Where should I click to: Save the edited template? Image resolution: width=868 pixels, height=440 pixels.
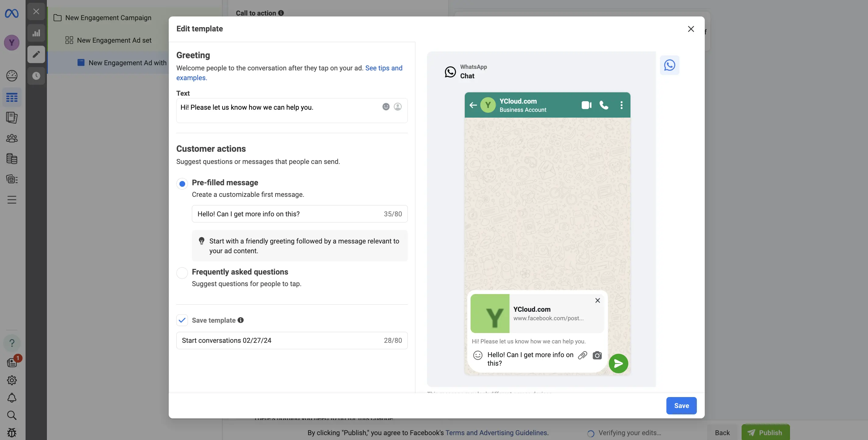pyautogui.click(x=681, y=406)
